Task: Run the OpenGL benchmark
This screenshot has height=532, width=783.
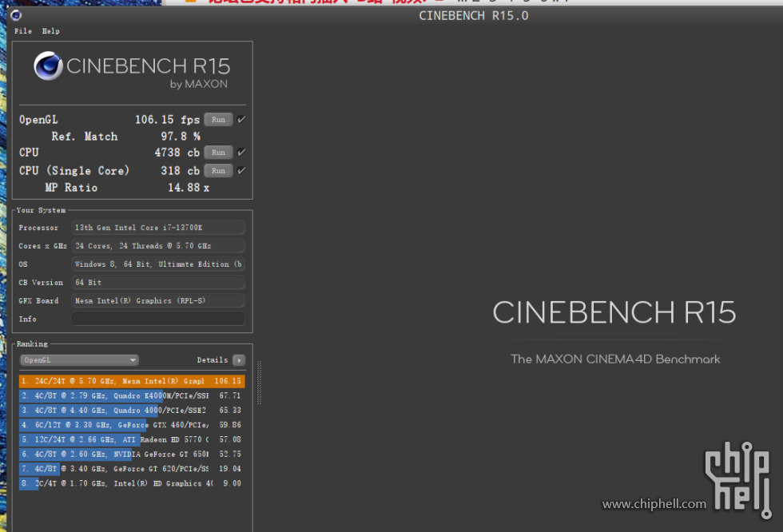Action: tap(218, 120)
